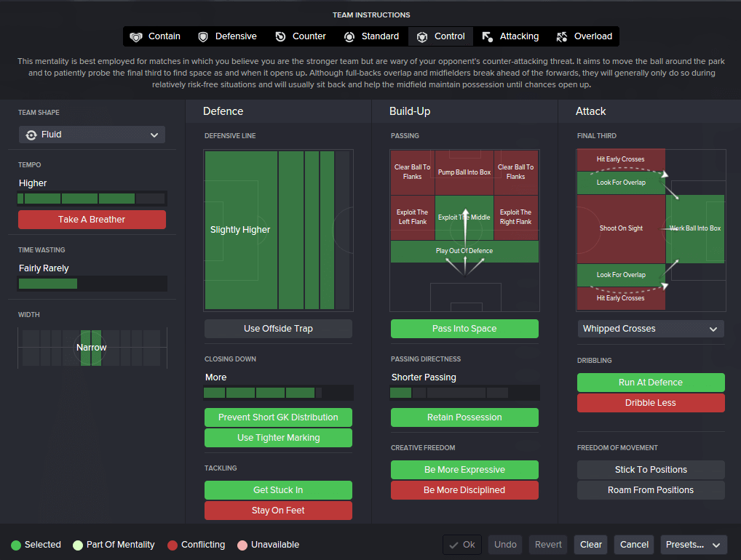Adjust the Tempo slider bar
Screen dimensions: 741x560
pyautogui.click(x=92, y=199)
